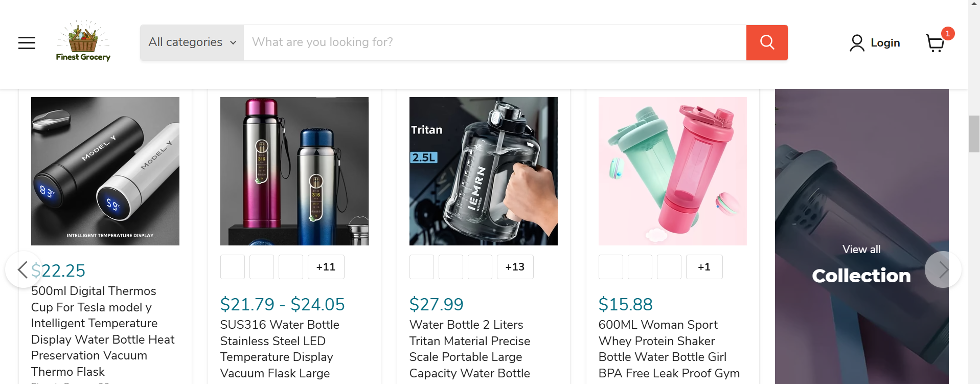Click the search field placeholder text
Screen dimensions: 980x384
[x=323, y=42]
